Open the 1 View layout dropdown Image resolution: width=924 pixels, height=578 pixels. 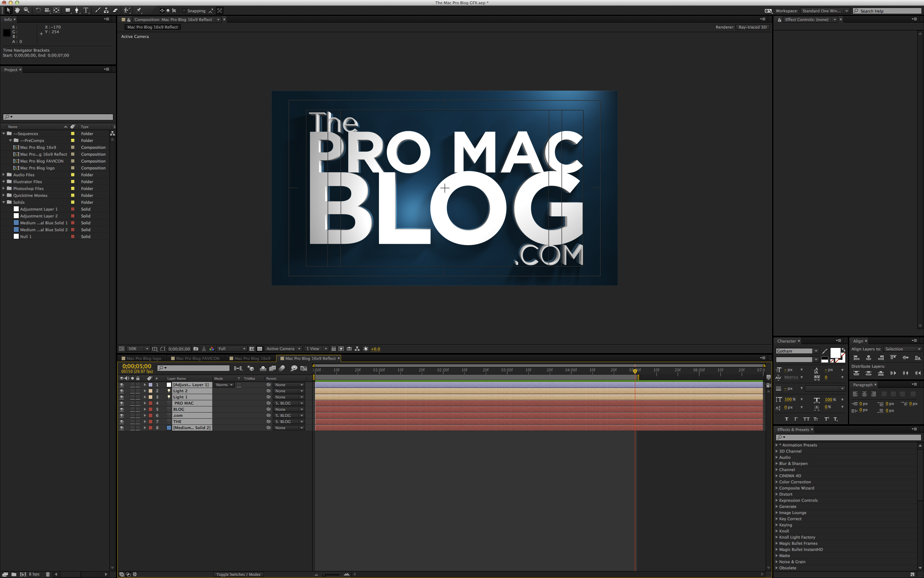point(317,349)
